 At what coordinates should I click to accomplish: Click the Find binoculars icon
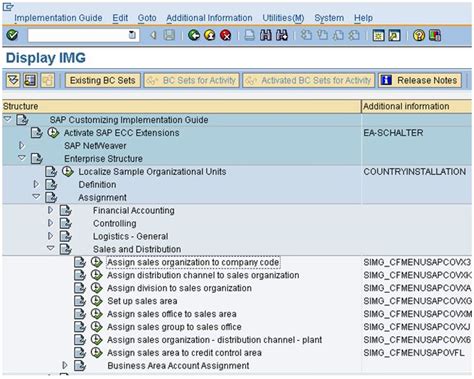tap(265, 35)
